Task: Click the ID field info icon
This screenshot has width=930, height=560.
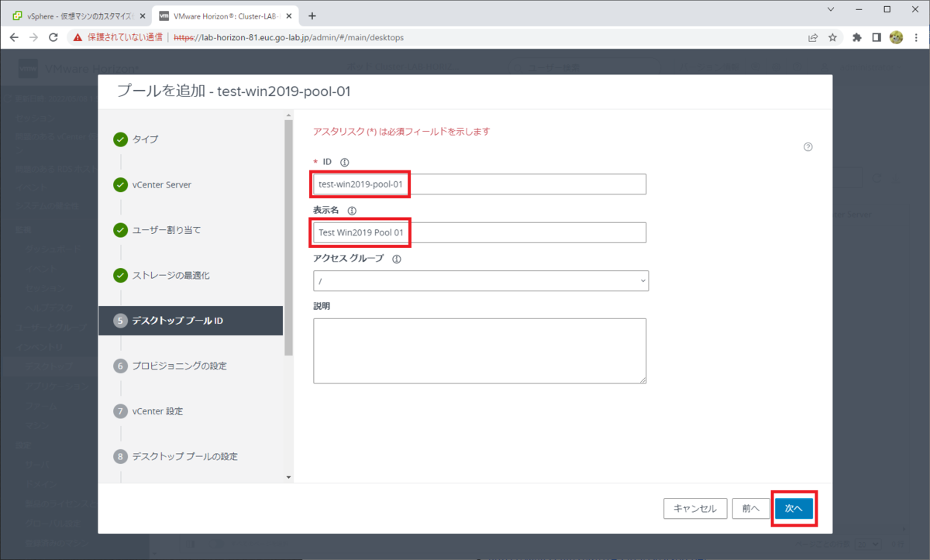Action: coord(345,162)
